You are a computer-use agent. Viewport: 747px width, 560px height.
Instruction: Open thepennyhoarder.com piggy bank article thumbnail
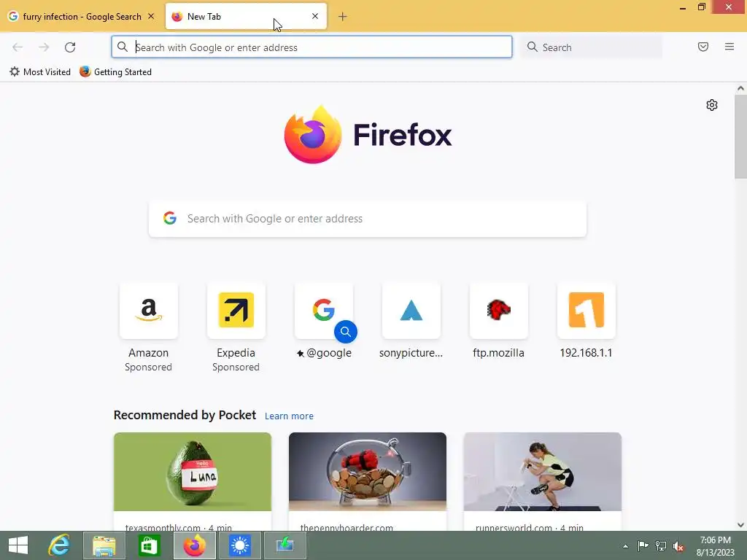(368, 472)
